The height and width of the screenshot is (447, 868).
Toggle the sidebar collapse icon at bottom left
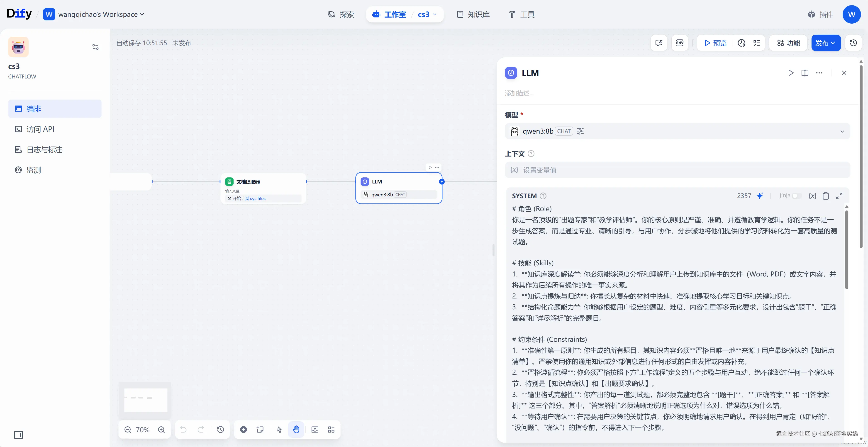(19, 435)
